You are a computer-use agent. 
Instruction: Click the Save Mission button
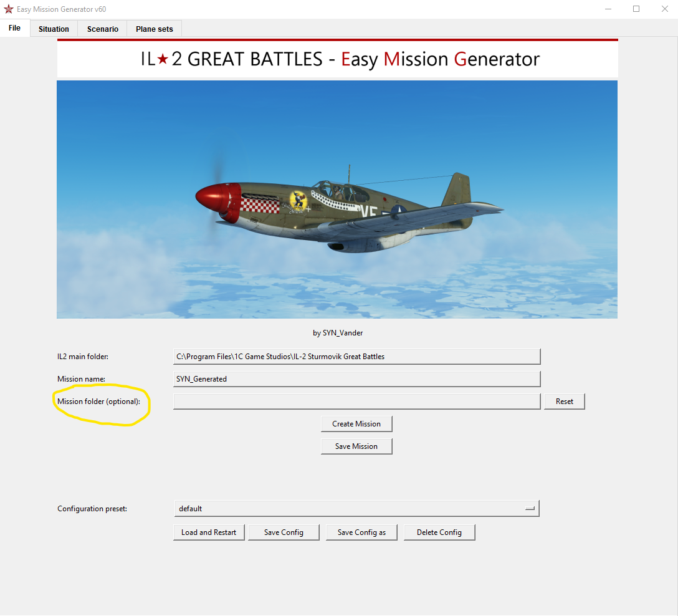coord(356,446)
